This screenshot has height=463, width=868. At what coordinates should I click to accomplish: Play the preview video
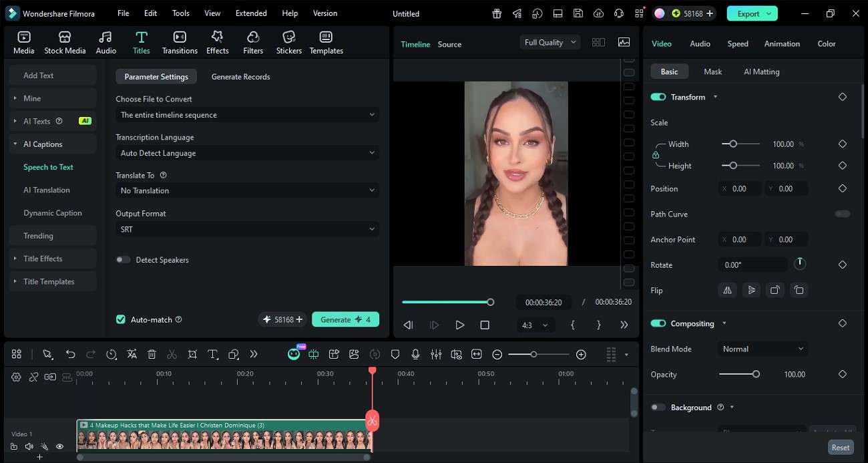pyautogui.click(x=459, y=325)
